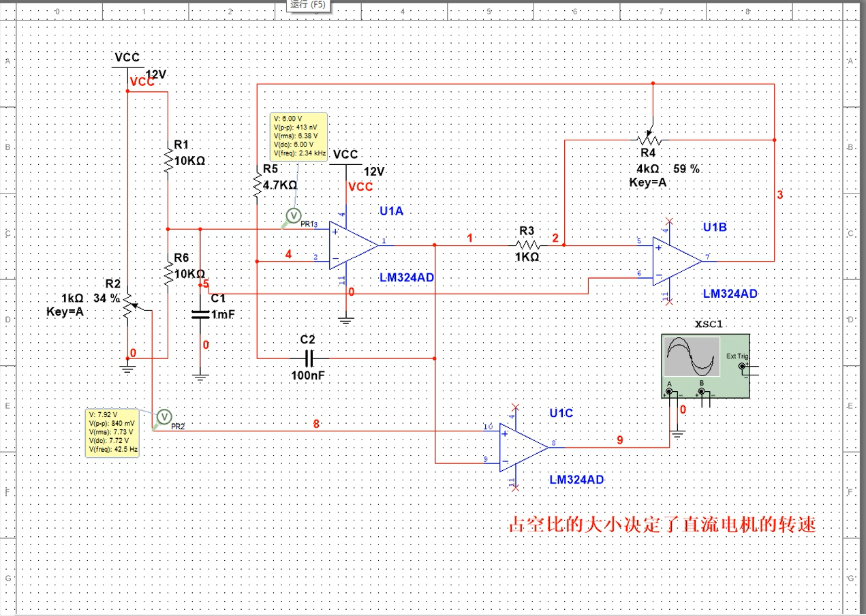Image resolution: width=866 pixels, height=616 pixels.
Task: Click the oscilloscope Ext Trig terminal
Action: tap(742, 366)
